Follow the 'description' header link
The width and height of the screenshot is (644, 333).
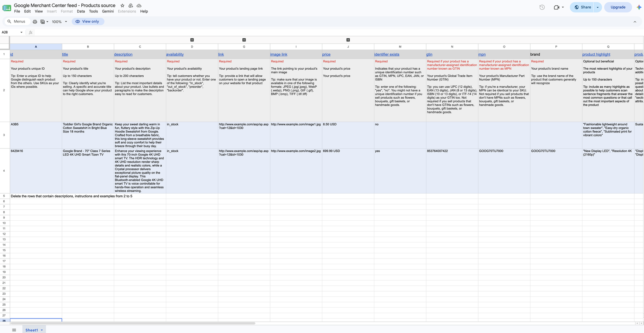point(123,54)
